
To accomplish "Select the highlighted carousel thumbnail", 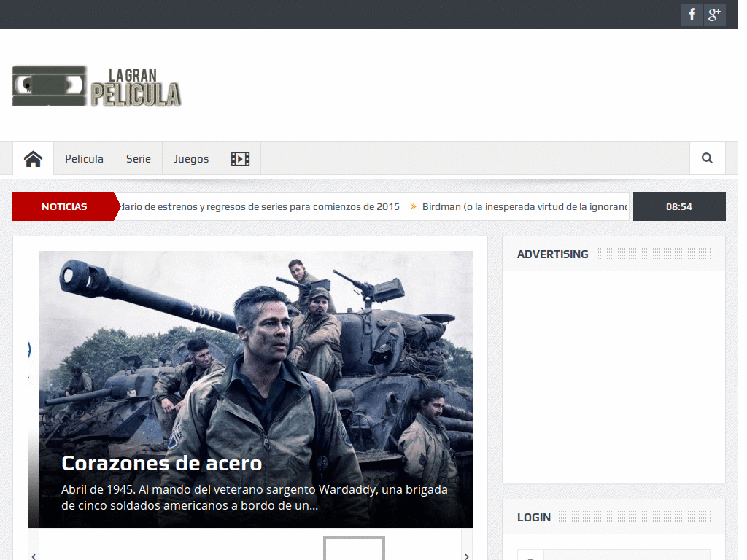I will (354, 548).
